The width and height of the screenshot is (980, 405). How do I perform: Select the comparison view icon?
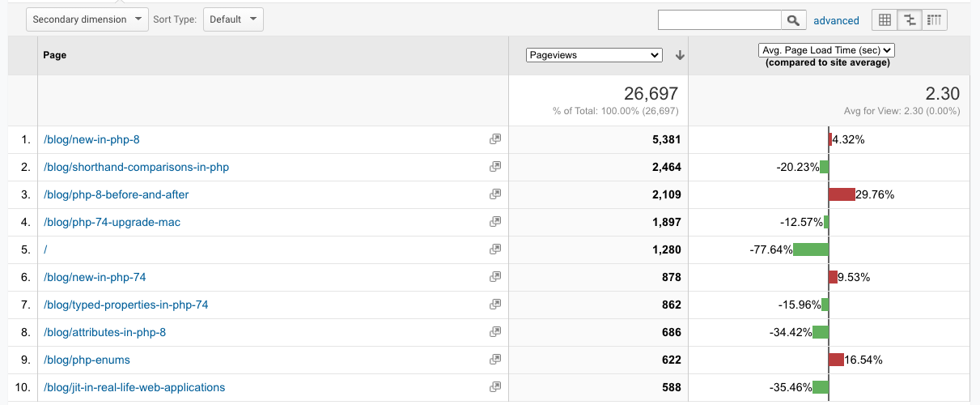pos(910,20)
